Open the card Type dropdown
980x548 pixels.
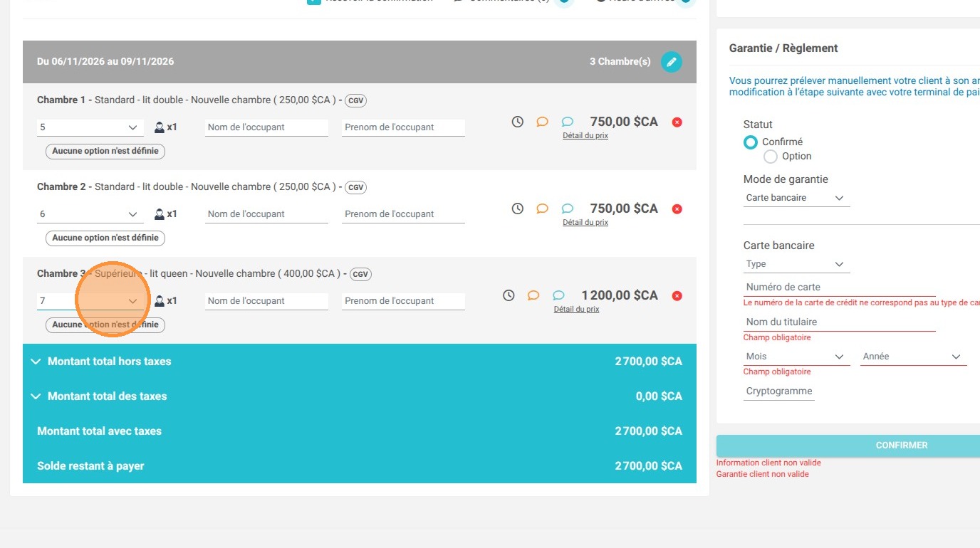(797, 264)
